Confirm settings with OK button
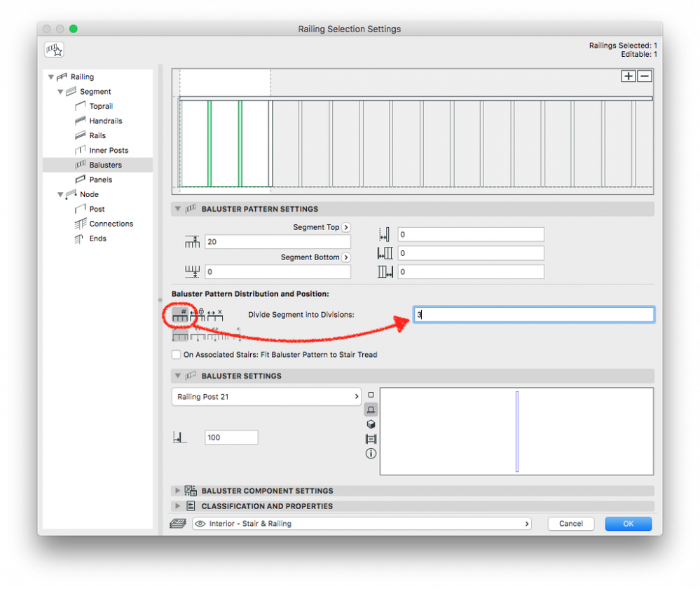700x589 pixels. coord(628,523)
